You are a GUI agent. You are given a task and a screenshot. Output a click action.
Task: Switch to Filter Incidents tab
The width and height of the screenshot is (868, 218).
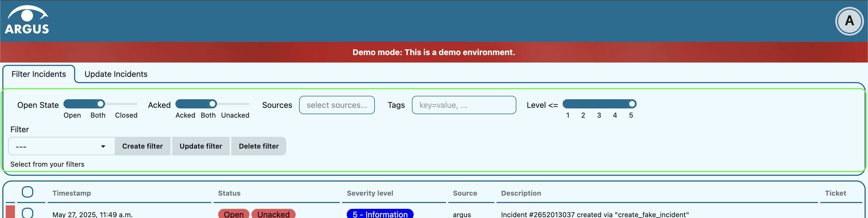coord(39,74)
